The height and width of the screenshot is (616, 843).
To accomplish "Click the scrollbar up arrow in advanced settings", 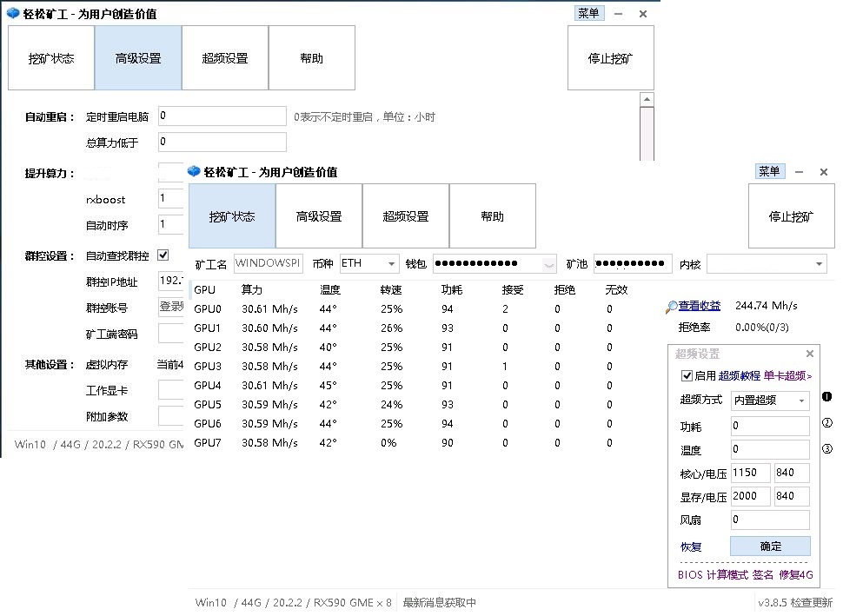I will tap(647, 101).
